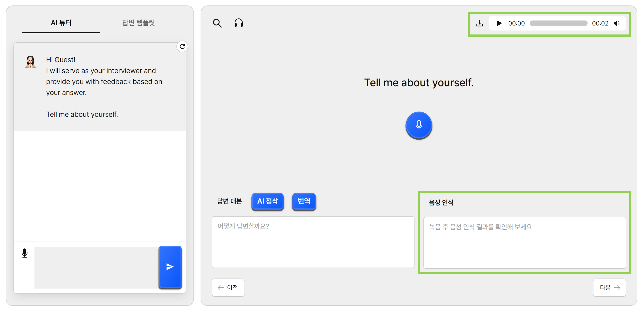Go back with the 이전 button
Screen dimensions: 644x312
pyautogui.click(x=228, y=288)
